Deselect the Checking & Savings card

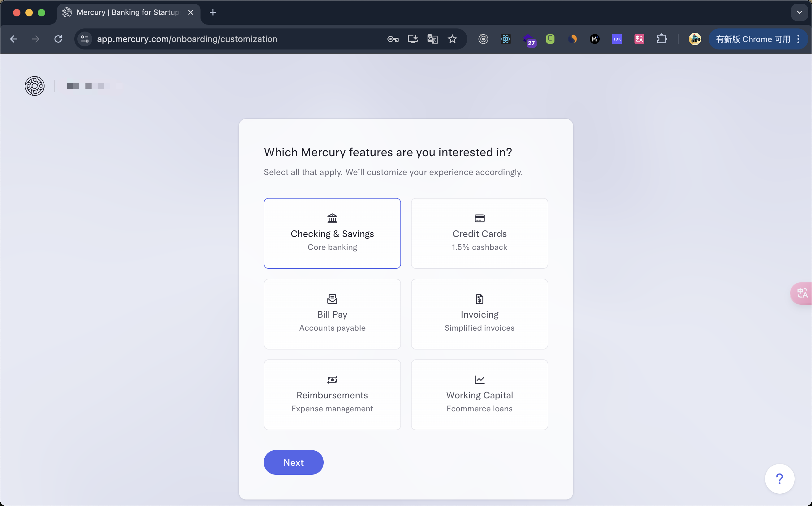click(332, 233)
